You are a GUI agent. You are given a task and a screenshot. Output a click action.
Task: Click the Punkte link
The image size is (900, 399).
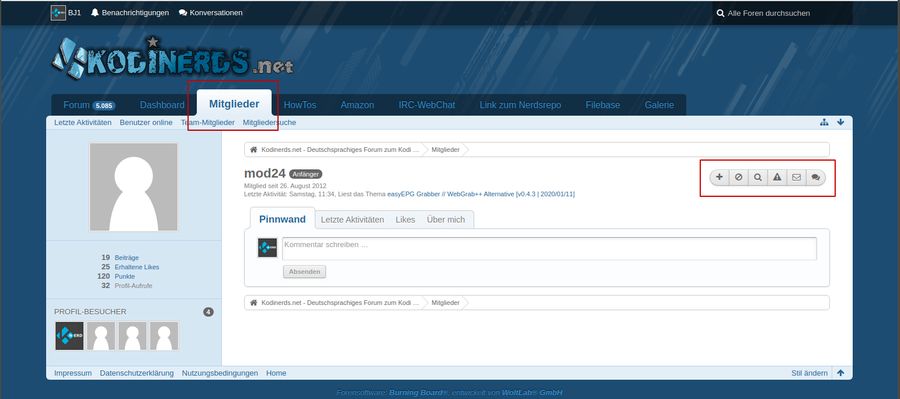click(125, 276)
